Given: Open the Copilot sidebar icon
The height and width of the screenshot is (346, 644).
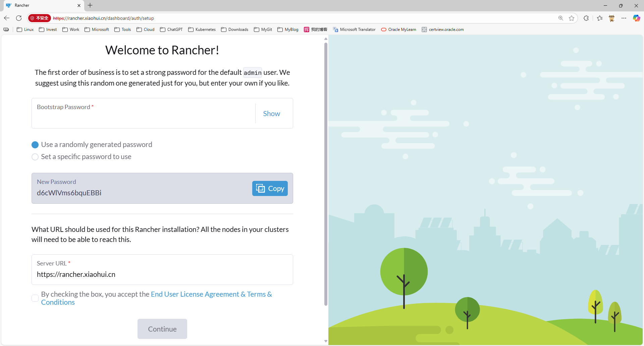Looking at the screenshot, I should (x=636, y=18).
